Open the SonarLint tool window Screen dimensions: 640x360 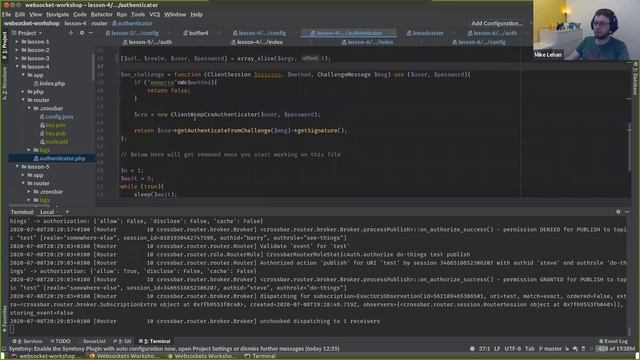[93, 341]
